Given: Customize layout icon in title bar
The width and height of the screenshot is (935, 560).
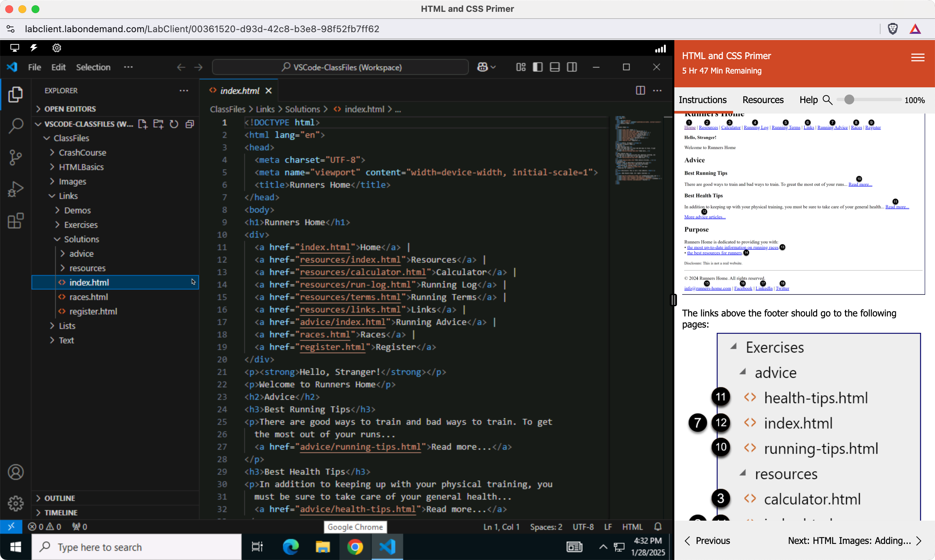Looking at the screenshot, I should (x=521, y=67).
